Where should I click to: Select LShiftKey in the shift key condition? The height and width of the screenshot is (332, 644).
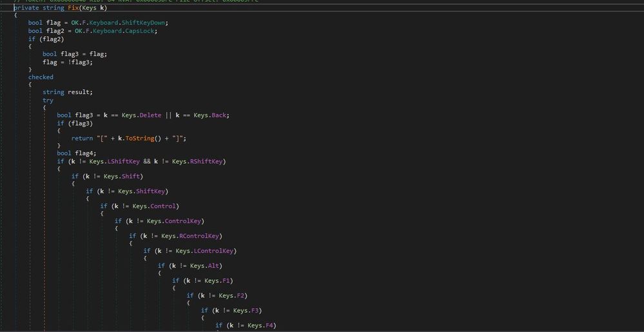(123, 161)
